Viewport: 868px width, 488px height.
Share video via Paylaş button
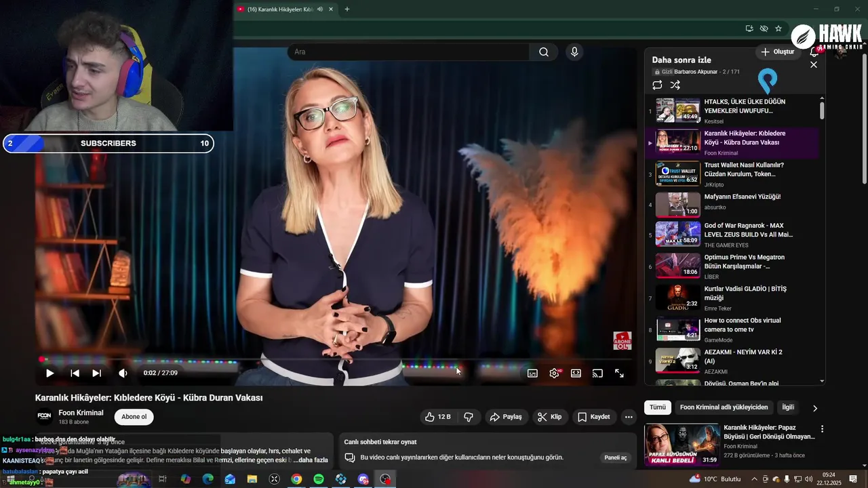(506, 417)
